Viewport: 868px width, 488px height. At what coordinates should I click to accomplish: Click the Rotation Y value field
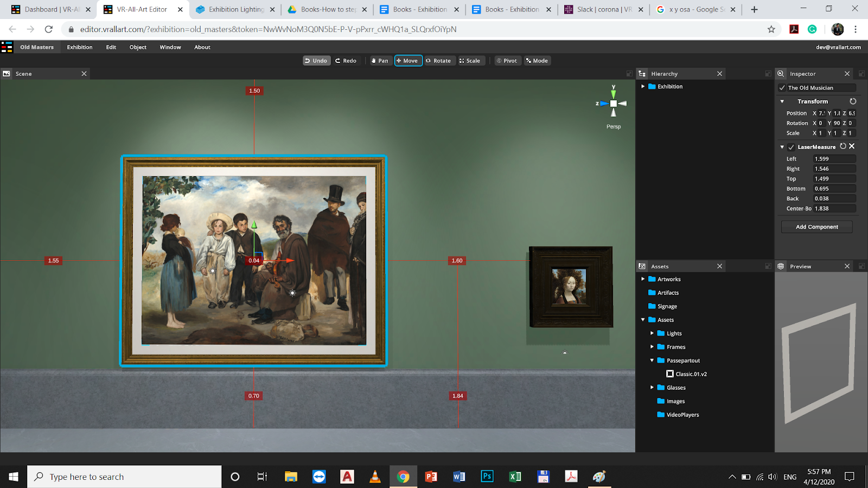click(x=837, y=123)
